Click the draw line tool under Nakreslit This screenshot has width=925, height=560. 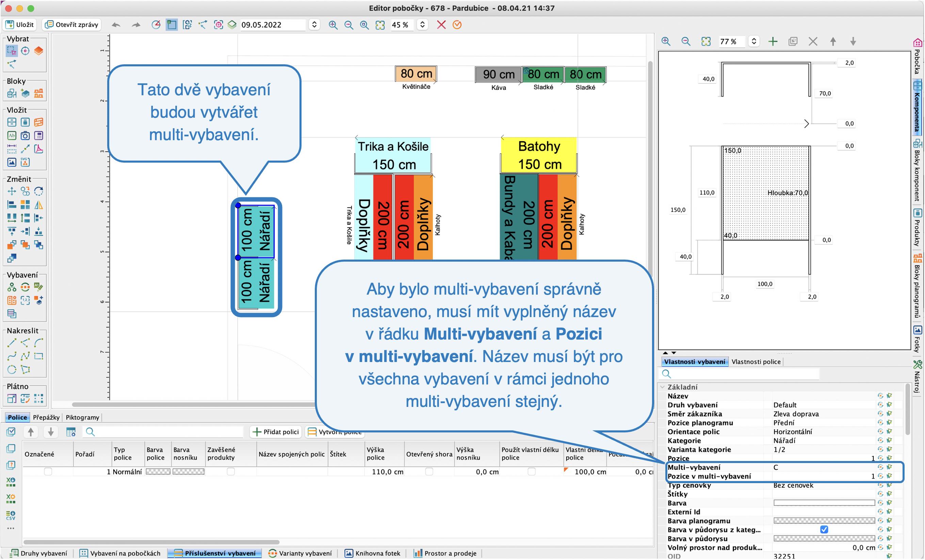12,343
